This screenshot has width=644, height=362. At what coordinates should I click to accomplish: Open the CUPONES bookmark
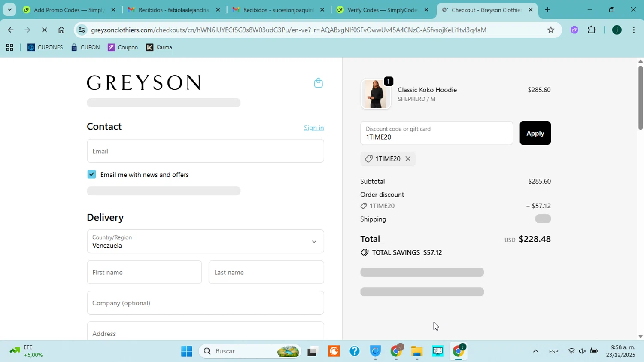tap(45, 47)
